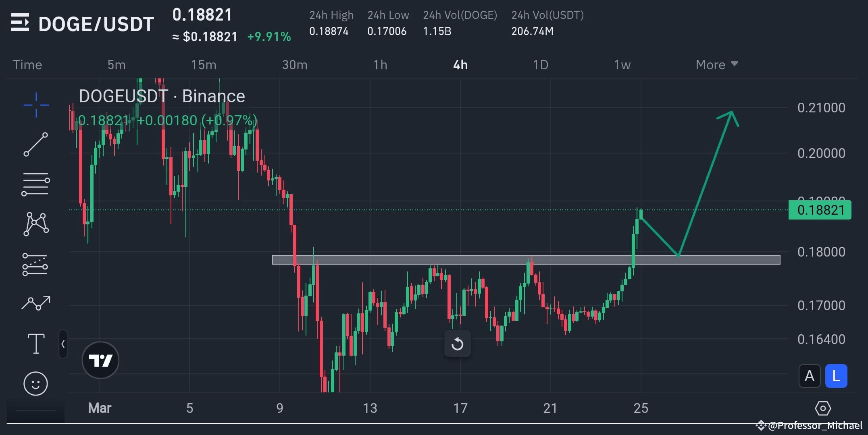Select the crosshair cursor tool
This screenshot has width=868, height=435.
35,104
